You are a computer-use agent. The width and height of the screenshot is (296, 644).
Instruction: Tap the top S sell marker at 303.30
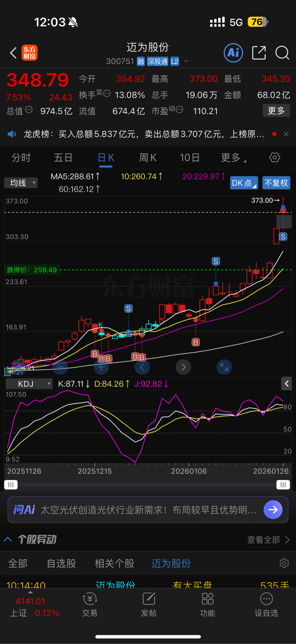(x=283, y=237)
